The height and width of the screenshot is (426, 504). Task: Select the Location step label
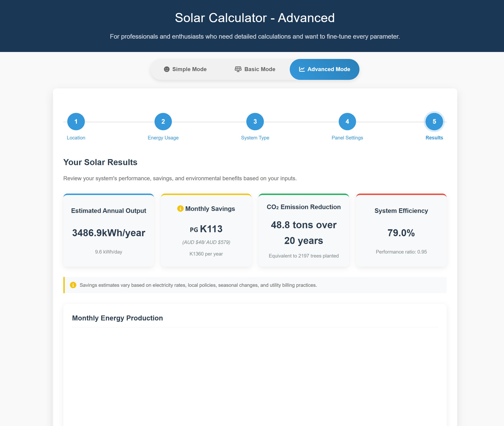tap(76, 138)
